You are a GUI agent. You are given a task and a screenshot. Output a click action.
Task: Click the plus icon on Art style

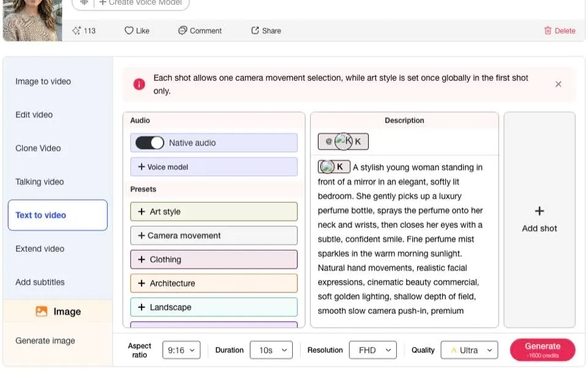click(141, 212)
